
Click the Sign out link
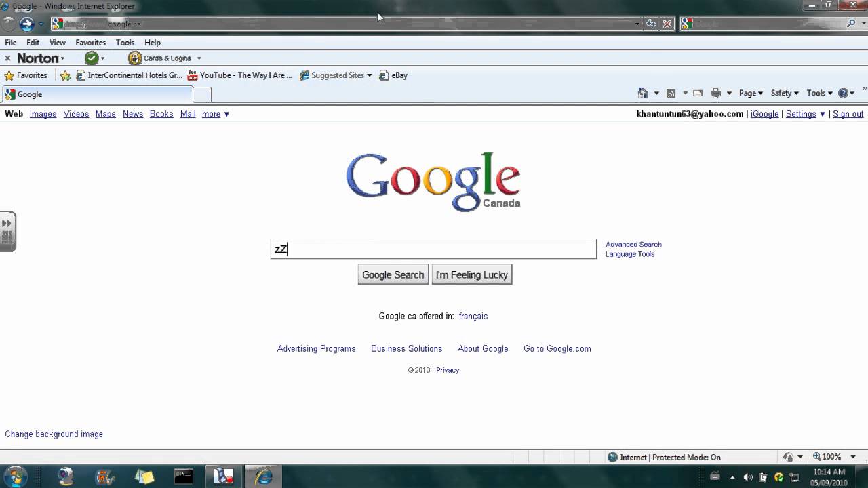click(848, 114)
